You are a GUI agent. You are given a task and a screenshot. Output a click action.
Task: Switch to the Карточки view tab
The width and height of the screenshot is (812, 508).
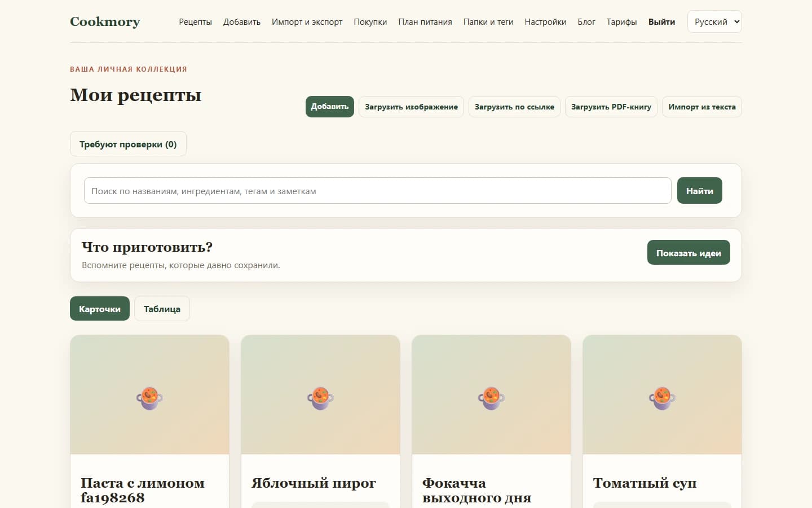tap(100, 309)
